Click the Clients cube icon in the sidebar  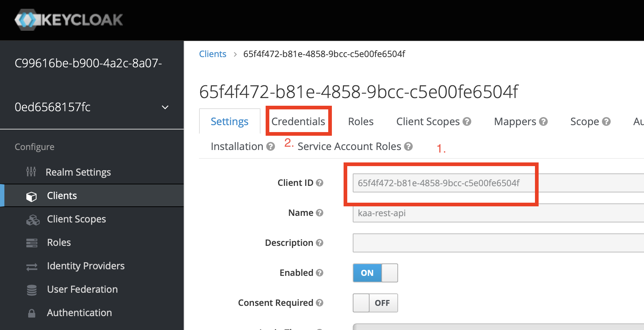click(31, 196)
